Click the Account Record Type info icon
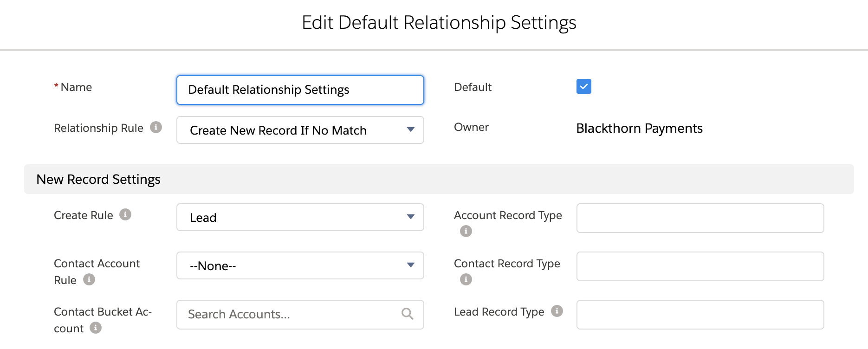This screenshot has width=868, height=349. (x=466, y=231)
